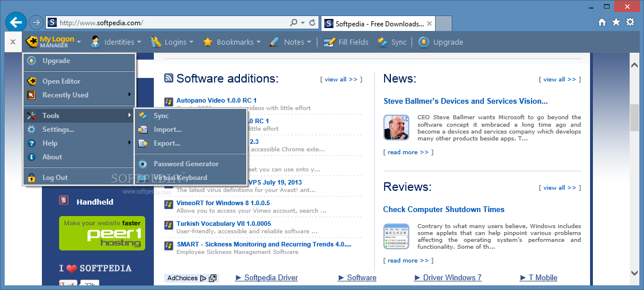
Task: Open a new blank tab
Action: (444, 24)
